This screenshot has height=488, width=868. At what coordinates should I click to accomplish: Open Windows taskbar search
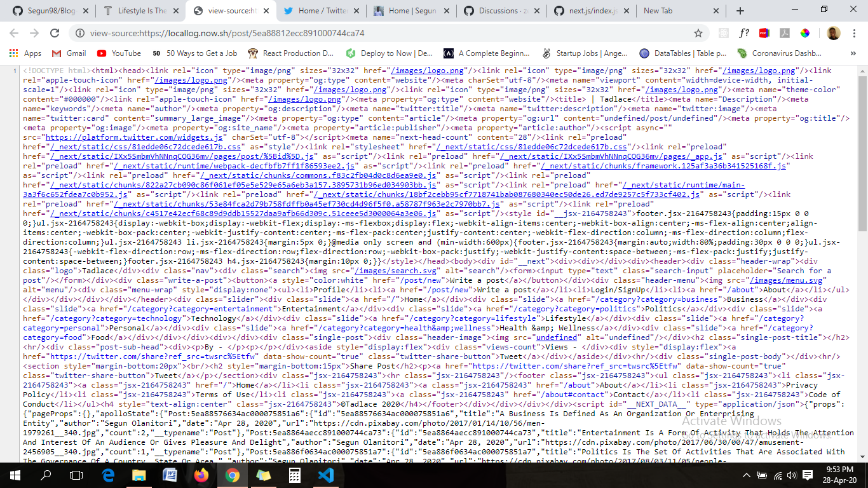tap(46, 474)
